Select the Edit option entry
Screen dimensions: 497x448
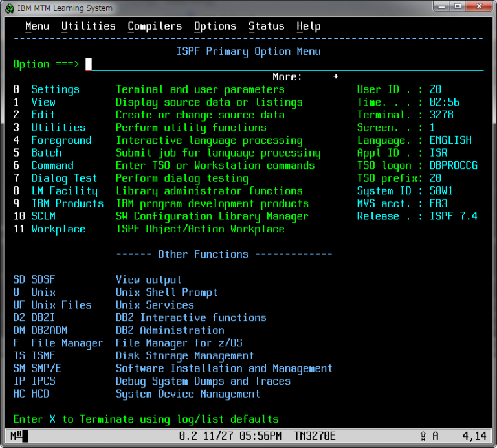click(43, 115)
